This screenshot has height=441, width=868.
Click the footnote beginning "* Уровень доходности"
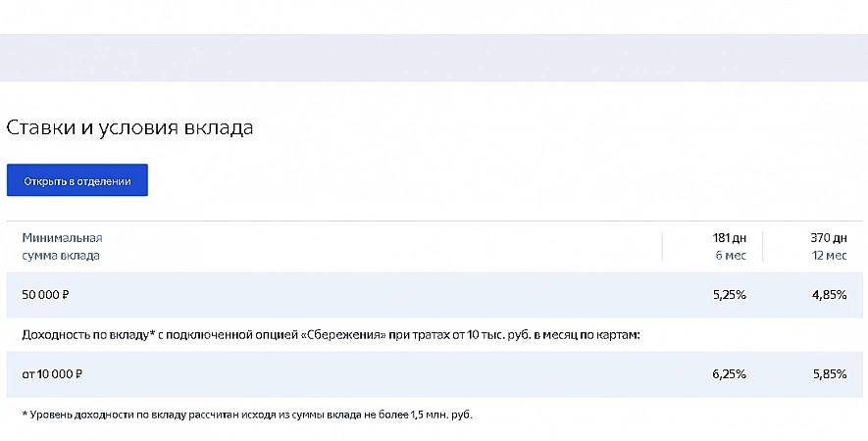239,416
